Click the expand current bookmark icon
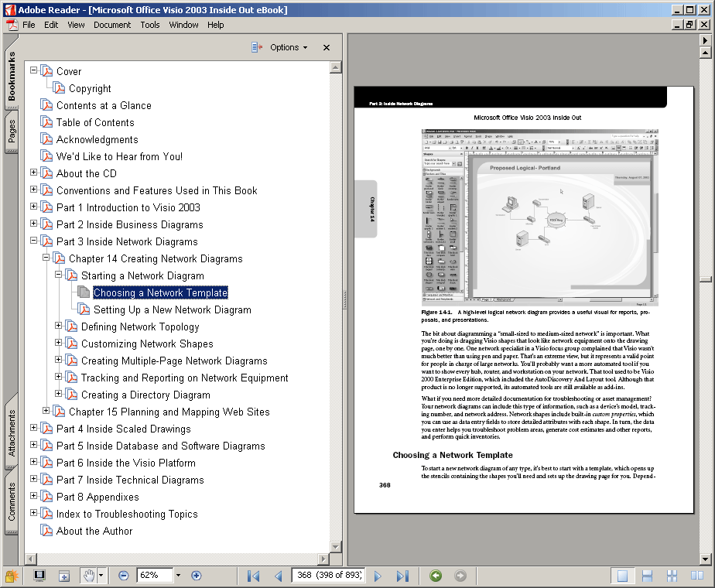Screen dimensions: 715x588 click(257, 47)
